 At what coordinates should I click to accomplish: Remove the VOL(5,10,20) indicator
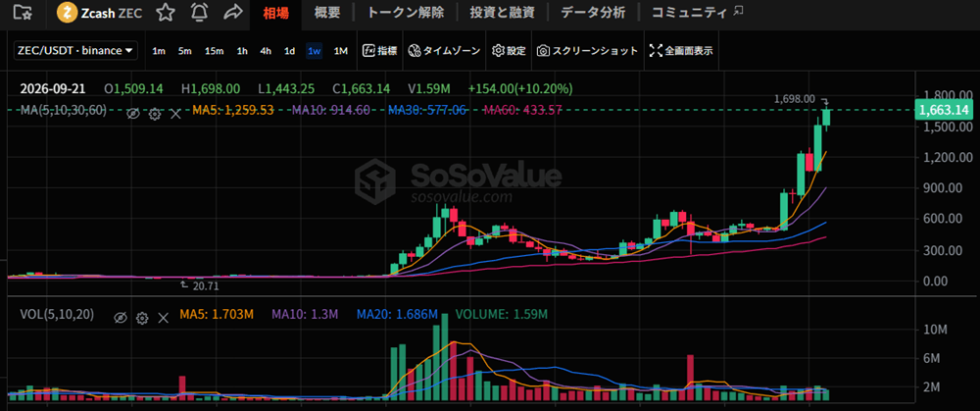[x=163, y=318]
